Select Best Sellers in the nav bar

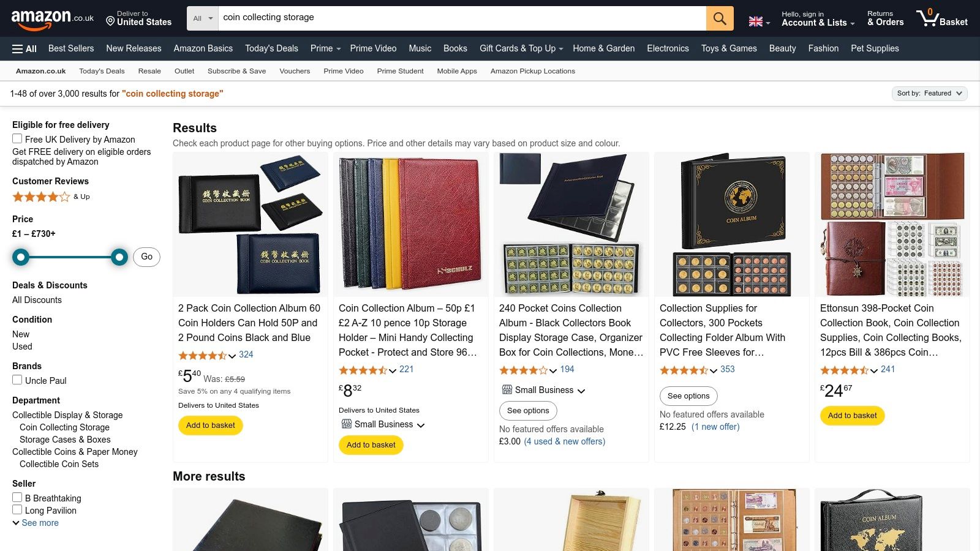(x=71, y=48)
